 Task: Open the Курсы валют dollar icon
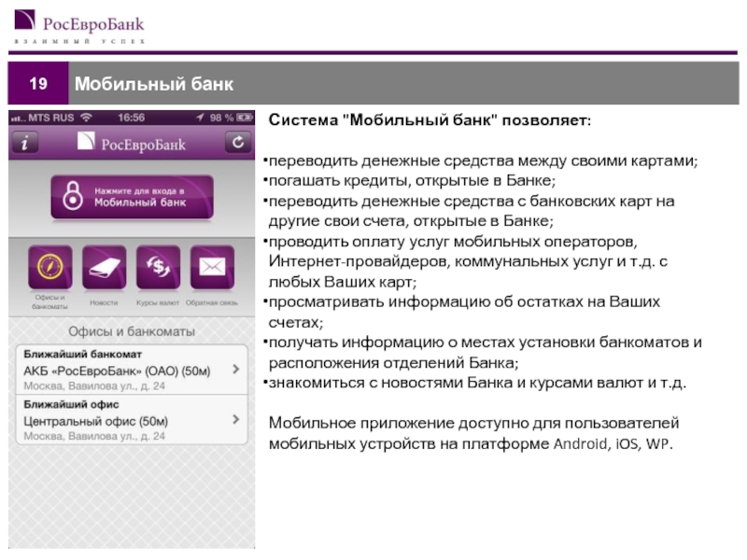[158, 267]
